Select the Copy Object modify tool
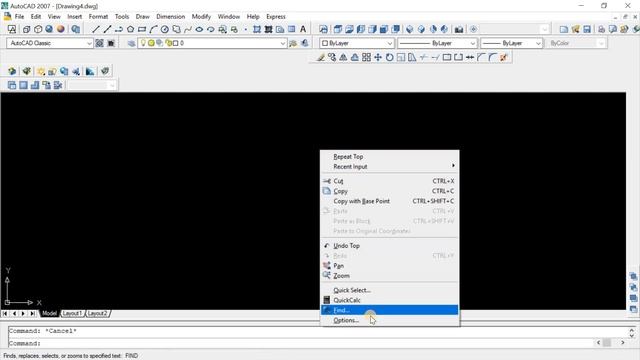 pyautogui.click(x=332, y=58)
